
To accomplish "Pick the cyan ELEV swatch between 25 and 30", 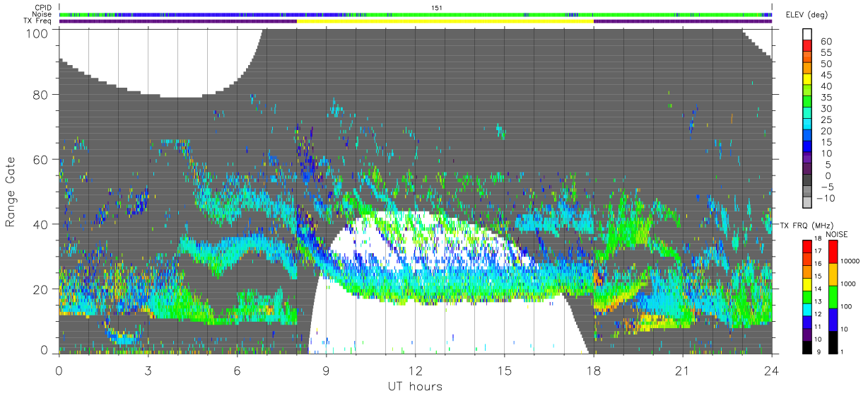I will (x=807, y=113).
